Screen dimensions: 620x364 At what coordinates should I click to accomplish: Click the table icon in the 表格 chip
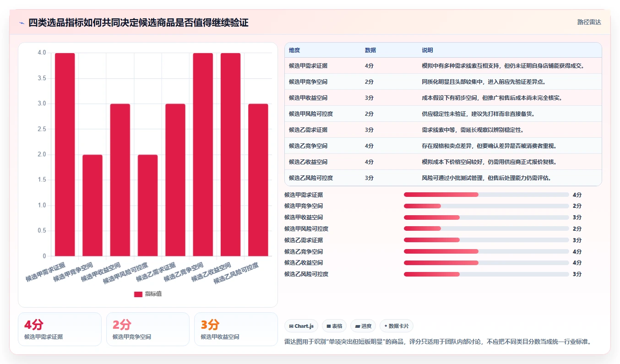click(328, 326)
